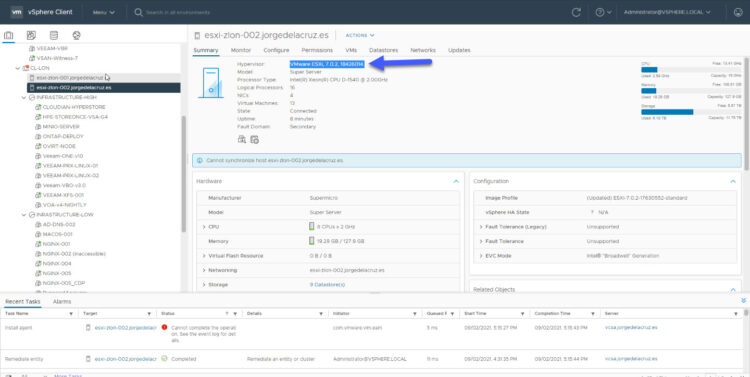Open the Storage inventory view icon
Screen dimensions: 750x377
coord(54,35)
